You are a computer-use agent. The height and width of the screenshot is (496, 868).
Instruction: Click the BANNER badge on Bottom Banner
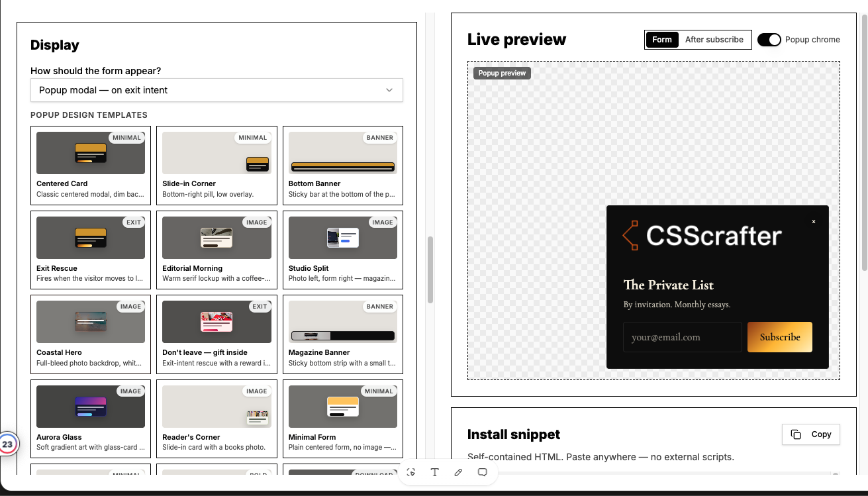[380, 138]
